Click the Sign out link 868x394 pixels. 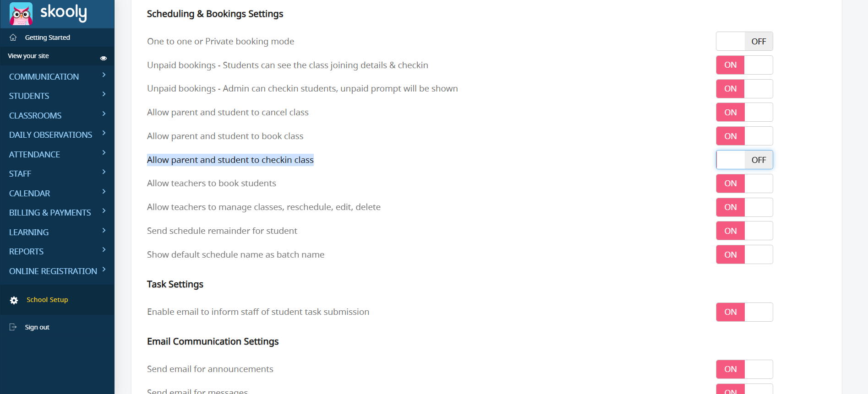point(37,327)
